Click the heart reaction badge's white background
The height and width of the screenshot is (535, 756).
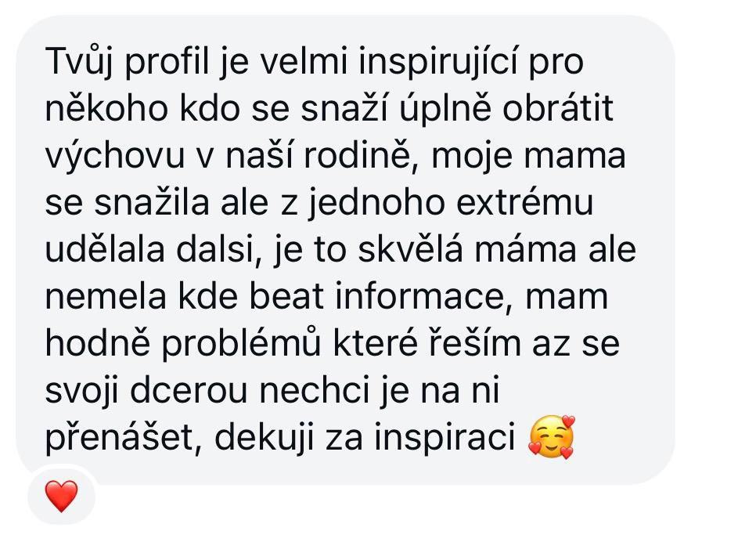point(61,495)
